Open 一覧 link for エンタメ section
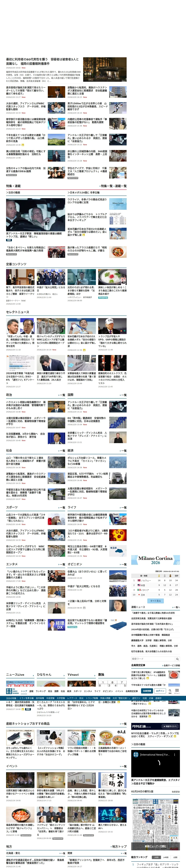This screenshot has height=868, width=186. [62, 564]
